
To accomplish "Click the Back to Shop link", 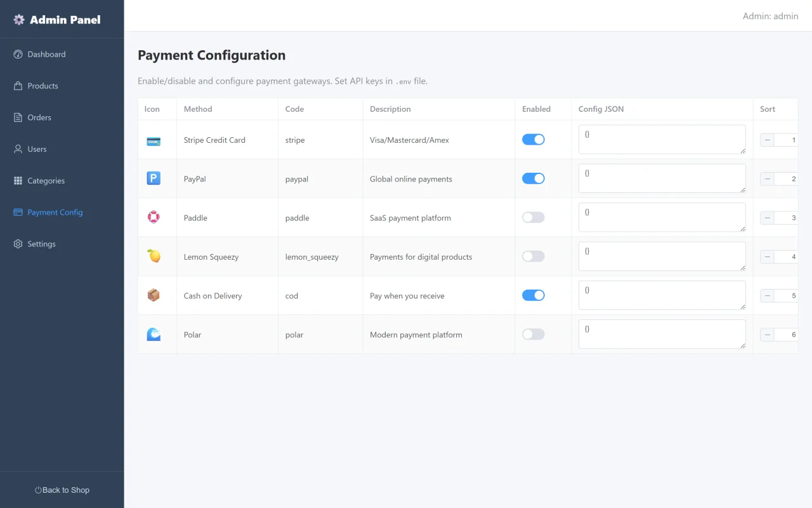I will (62, 490).
